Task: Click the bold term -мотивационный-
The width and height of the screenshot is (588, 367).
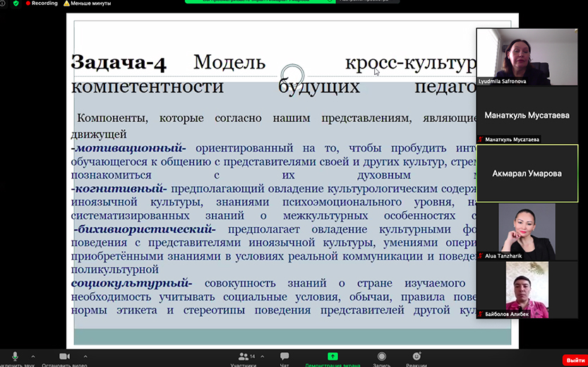Action: pos(128,148)
